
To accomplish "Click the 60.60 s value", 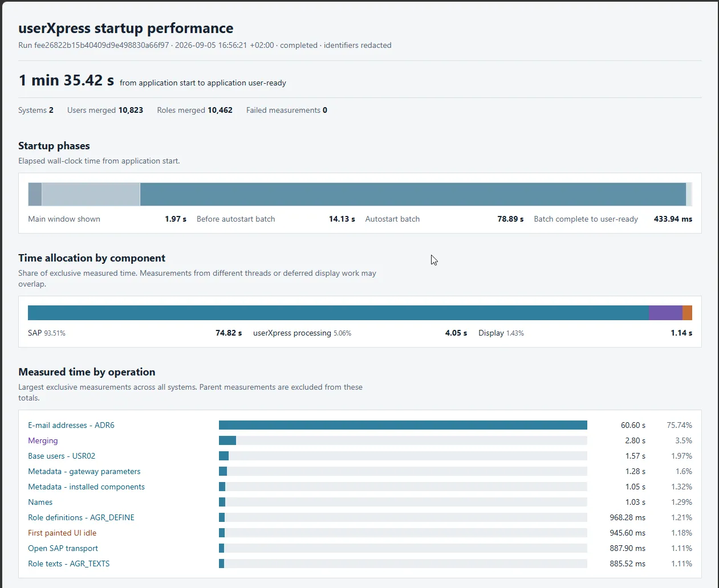I will (x=633, y=425).
